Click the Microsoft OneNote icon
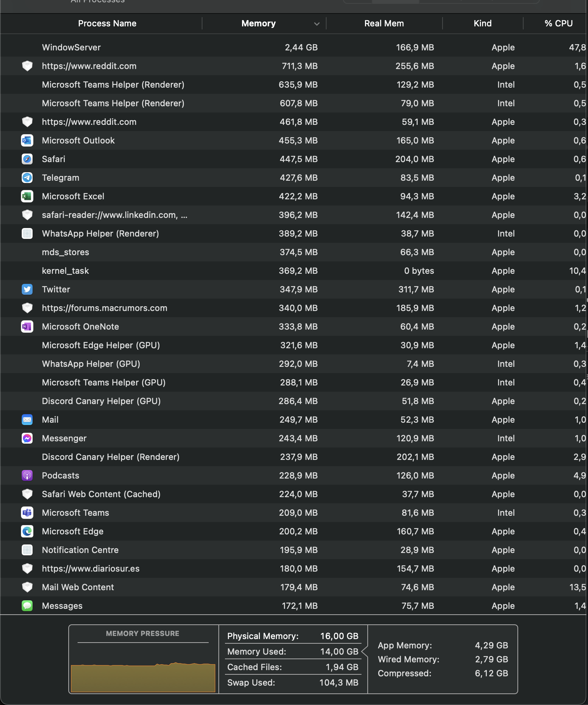The width and height of the screenshot is (588, 705). (27, 327)
